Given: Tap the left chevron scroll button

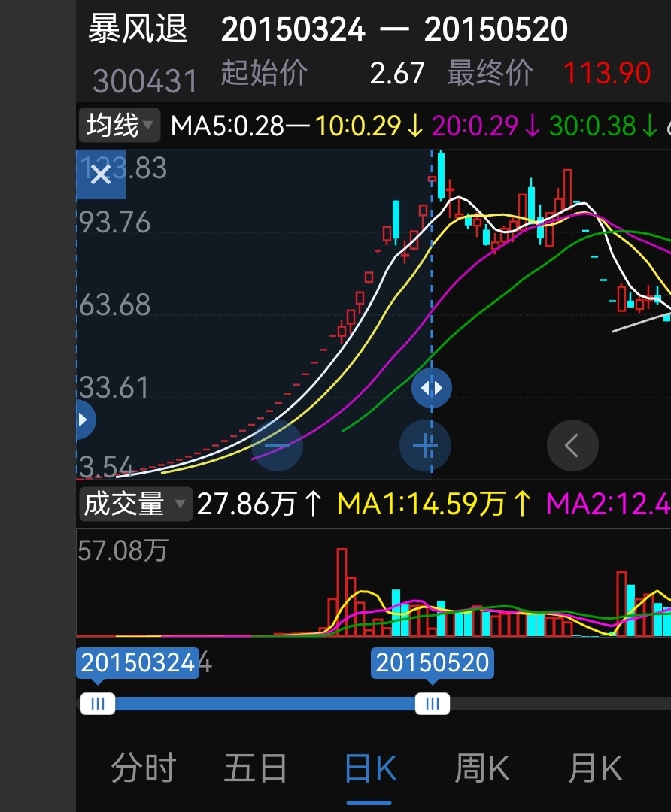Looking at the screenshot, I should [572, 445].
